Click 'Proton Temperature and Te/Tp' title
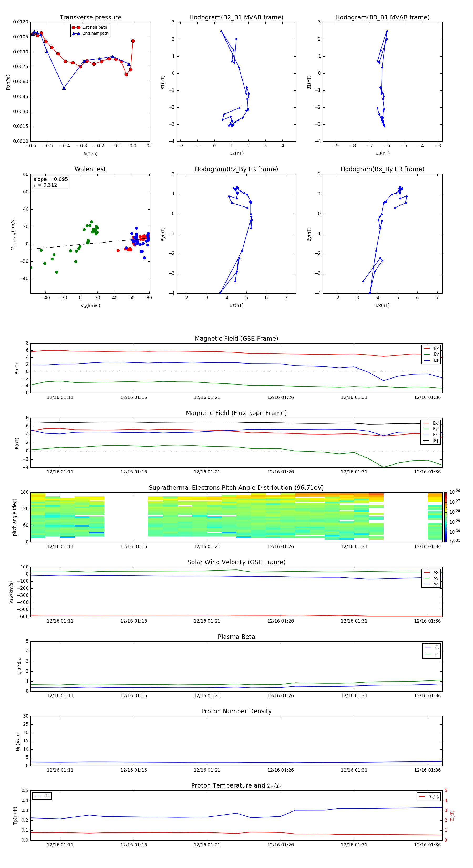473x868 pixels. [236, 786]
